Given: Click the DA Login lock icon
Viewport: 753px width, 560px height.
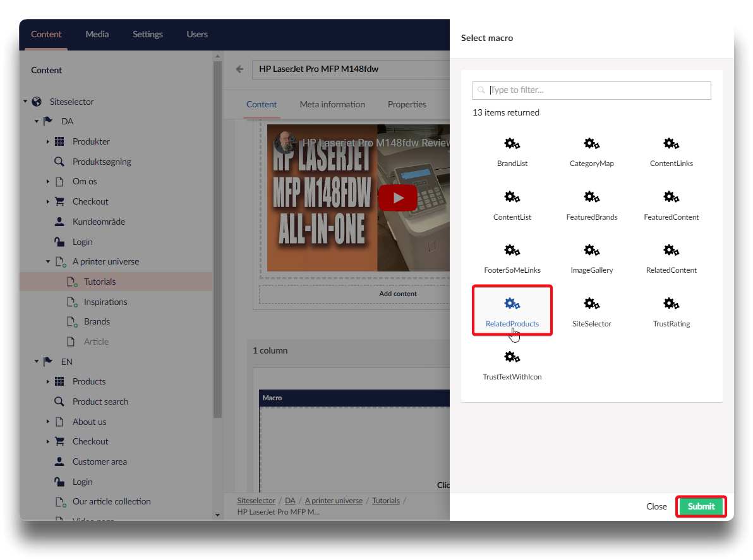Looking at the screenshot, I should click(x=59, y=242).
